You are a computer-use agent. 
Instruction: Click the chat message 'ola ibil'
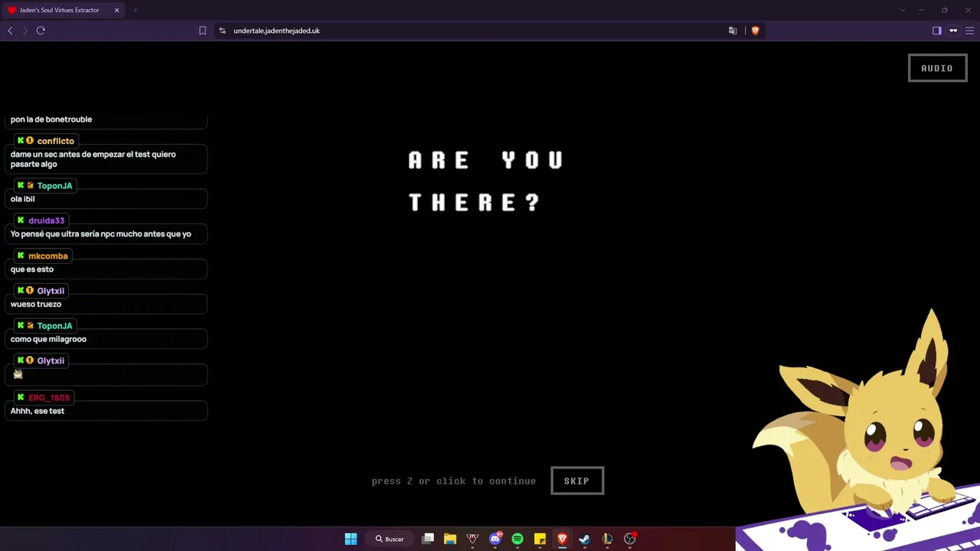coord(23,199)
